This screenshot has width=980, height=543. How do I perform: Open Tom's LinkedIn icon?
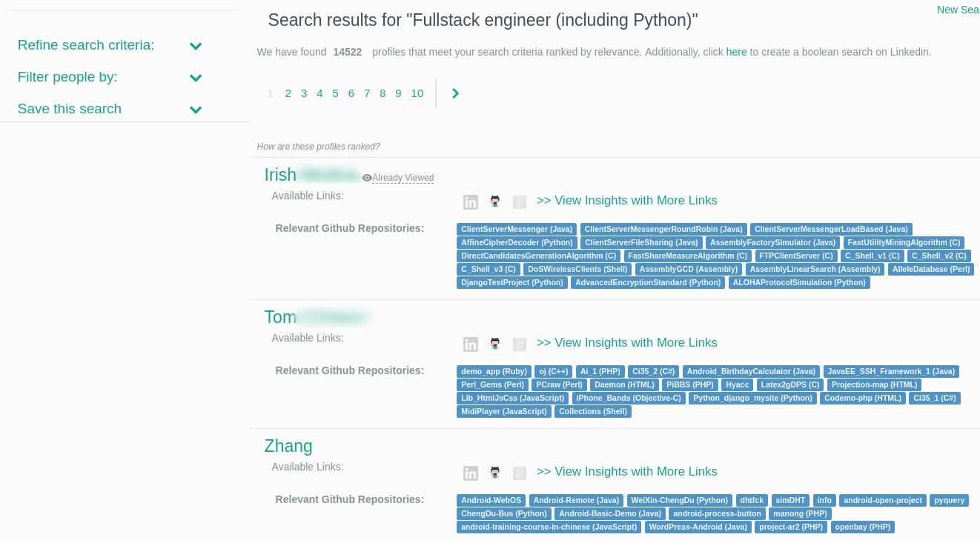click(471, 344)
